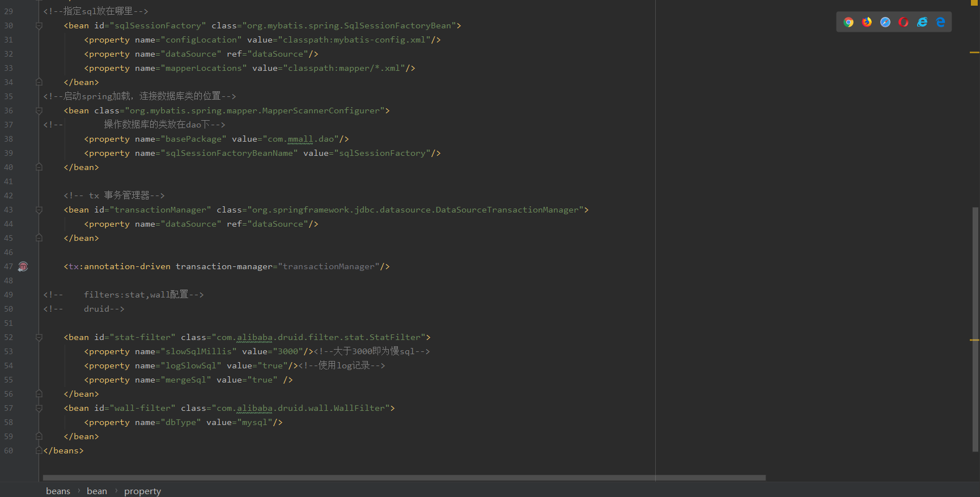Click the "mergeSql" property name
This screenshot has height=497, width=980.
click(x=186, y=380)
